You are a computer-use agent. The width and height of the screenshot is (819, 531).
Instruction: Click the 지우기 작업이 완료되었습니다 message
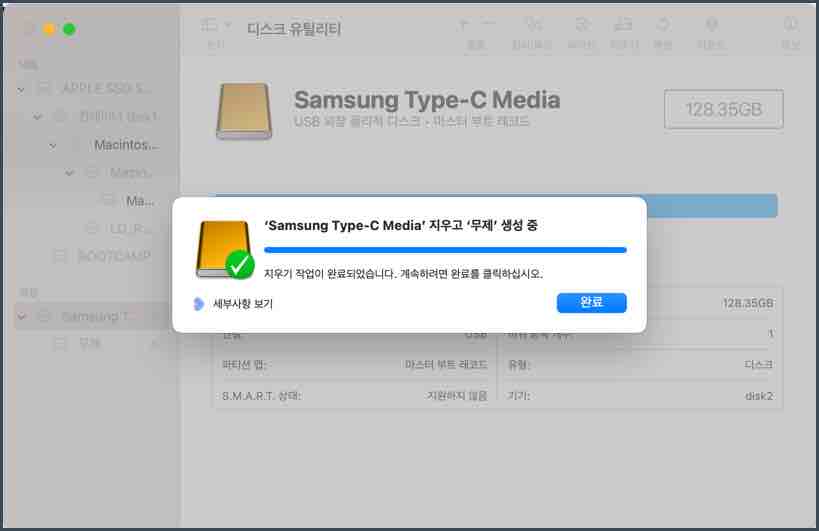403,274
